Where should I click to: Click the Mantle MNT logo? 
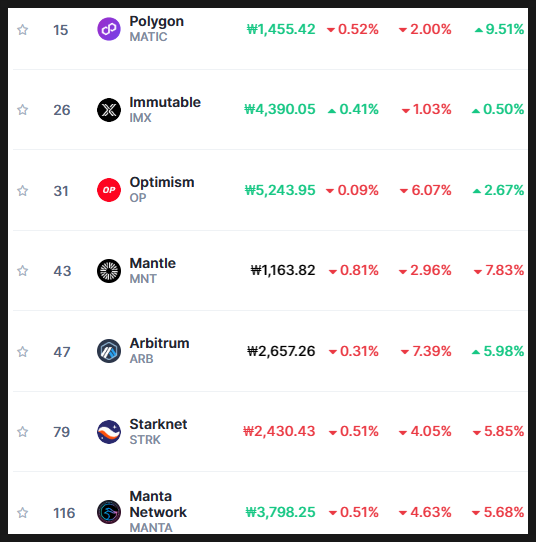(x=109, y=271)
